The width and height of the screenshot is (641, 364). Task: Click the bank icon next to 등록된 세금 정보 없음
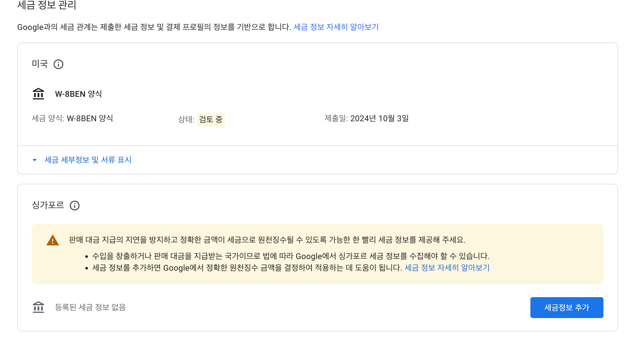(x=38, y=307)
